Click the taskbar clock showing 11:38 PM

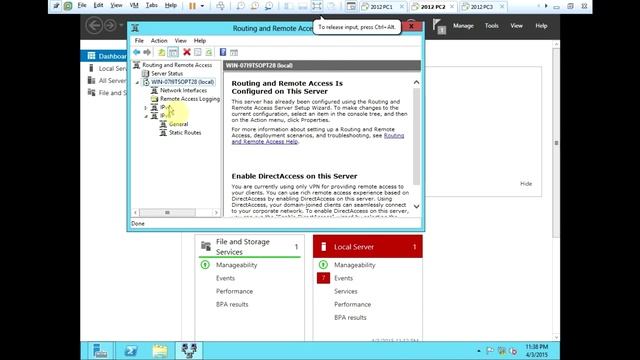tap(537, 351)
